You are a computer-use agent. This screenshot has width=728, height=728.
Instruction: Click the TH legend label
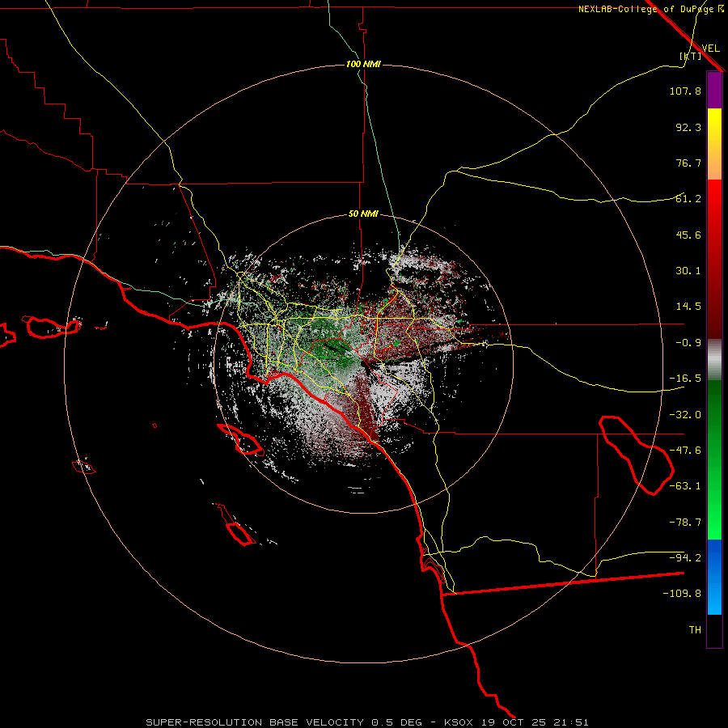(695, 630)
